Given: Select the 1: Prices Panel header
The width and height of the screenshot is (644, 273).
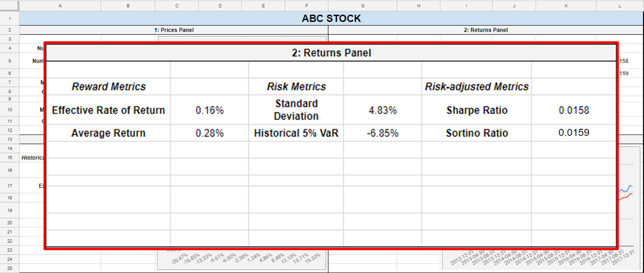Looking at the screenshot, I should pos(173,30).
